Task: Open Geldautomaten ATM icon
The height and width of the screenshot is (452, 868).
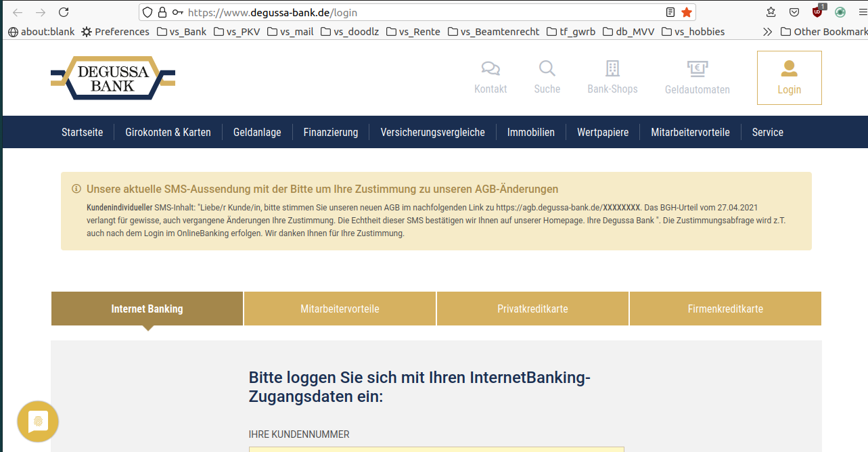Action: click(x=697, y=68)
